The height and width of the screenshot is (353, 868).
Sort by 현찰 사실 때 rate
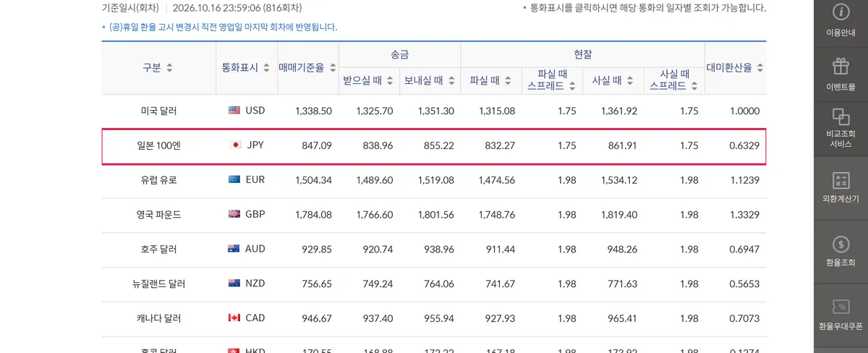(x=629, y=81)
